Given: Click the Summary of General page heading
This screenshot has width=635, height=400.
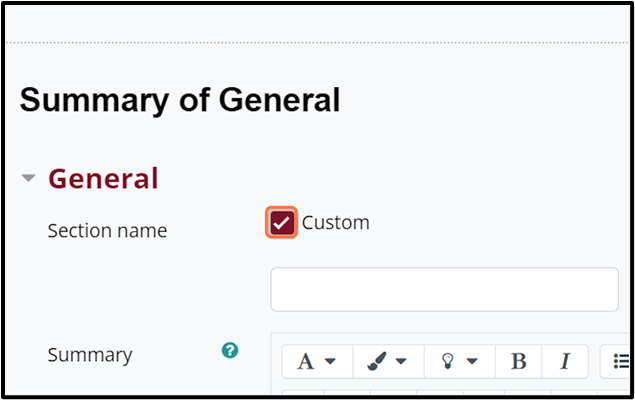Looking at the screenshot, I should (x=180, y=100).
